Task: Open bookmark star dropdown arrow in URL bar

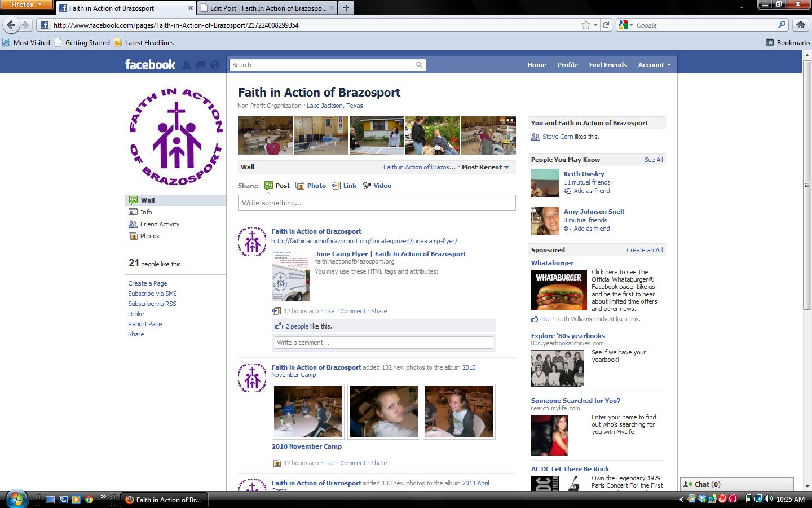Action: tap(595, 25)
